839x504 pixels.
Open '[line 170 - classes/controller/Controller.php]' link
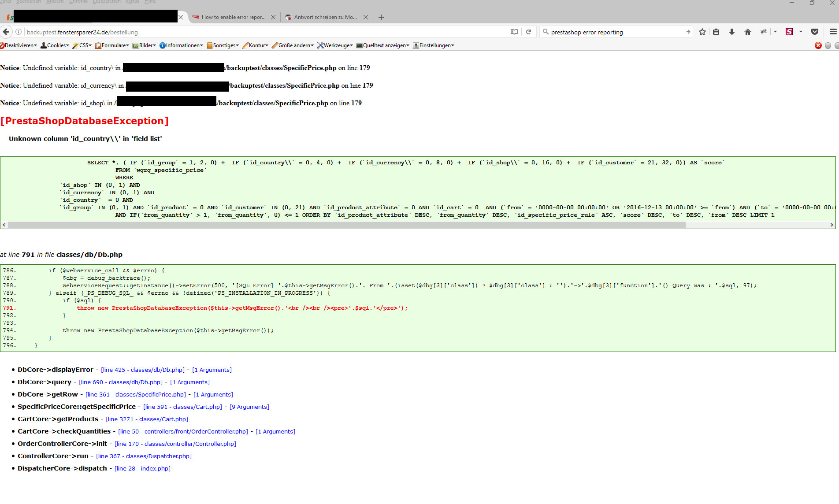175,444
